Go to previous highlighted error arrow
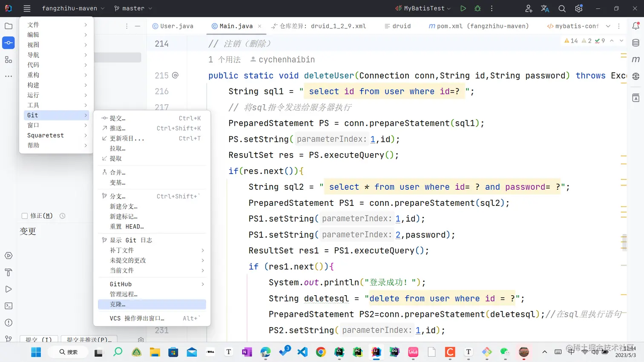Image resolution: width=644 pixels, height=362 pixels. [x=612, y=41]
